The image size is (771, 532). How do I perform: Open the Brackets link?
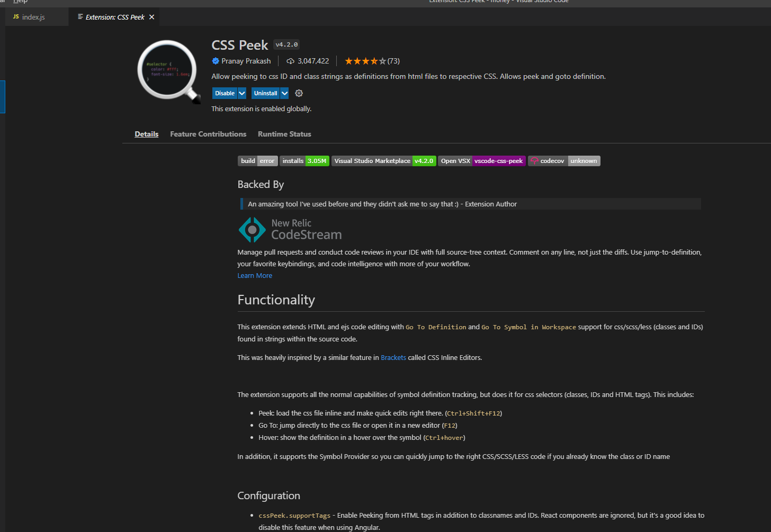pyautogui.click(x=393, y=358)
